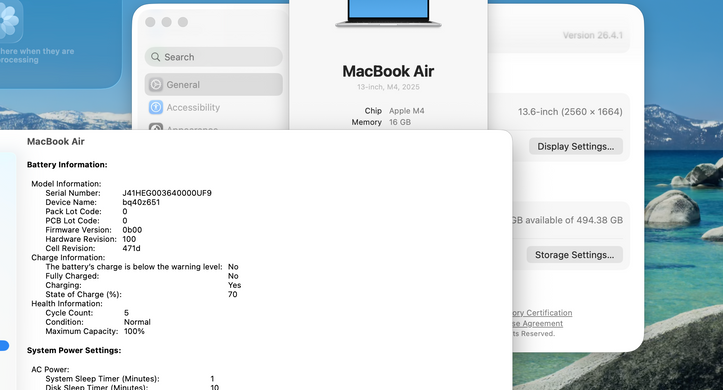Select General in the Settings sidebar

pyautogui.click(x=213, y=84)
